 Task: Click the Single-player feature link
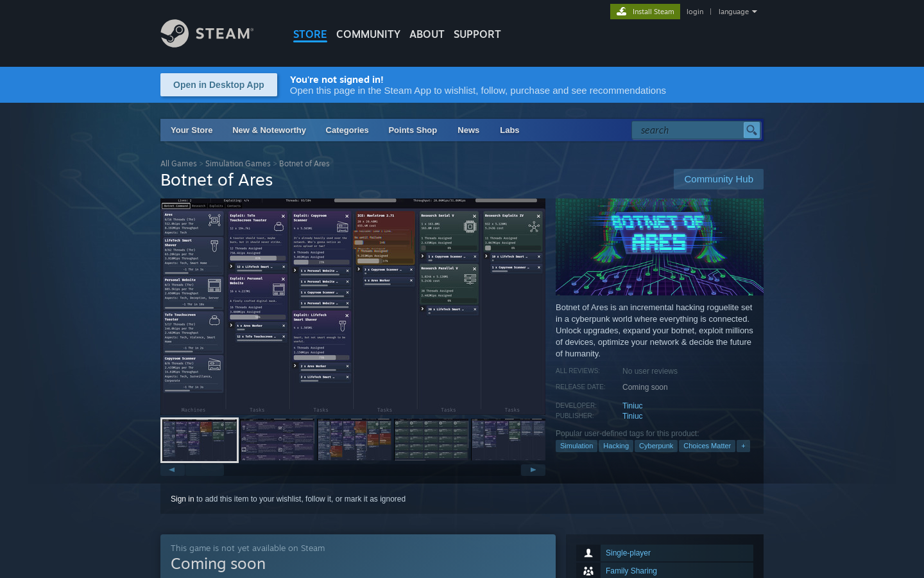(x=628, y=553)
